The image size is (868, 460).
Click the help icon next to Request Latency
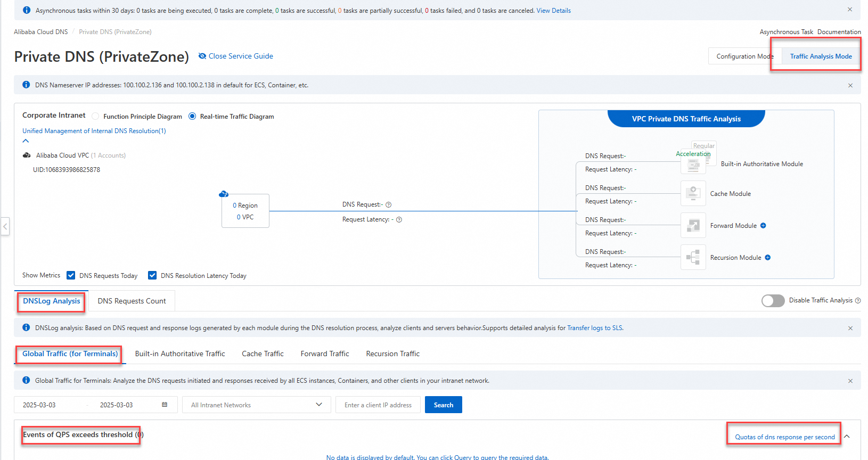(399, 220)
